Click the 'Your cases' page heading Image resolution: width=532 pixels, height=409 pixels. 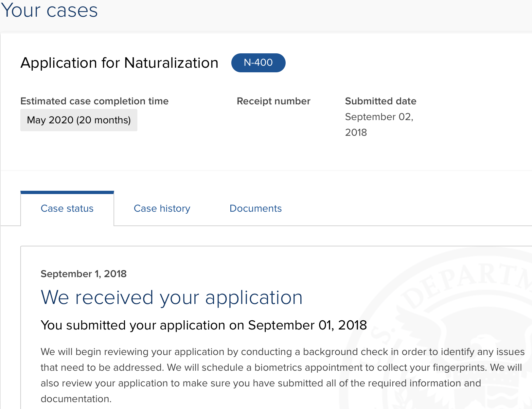(49, 10)
